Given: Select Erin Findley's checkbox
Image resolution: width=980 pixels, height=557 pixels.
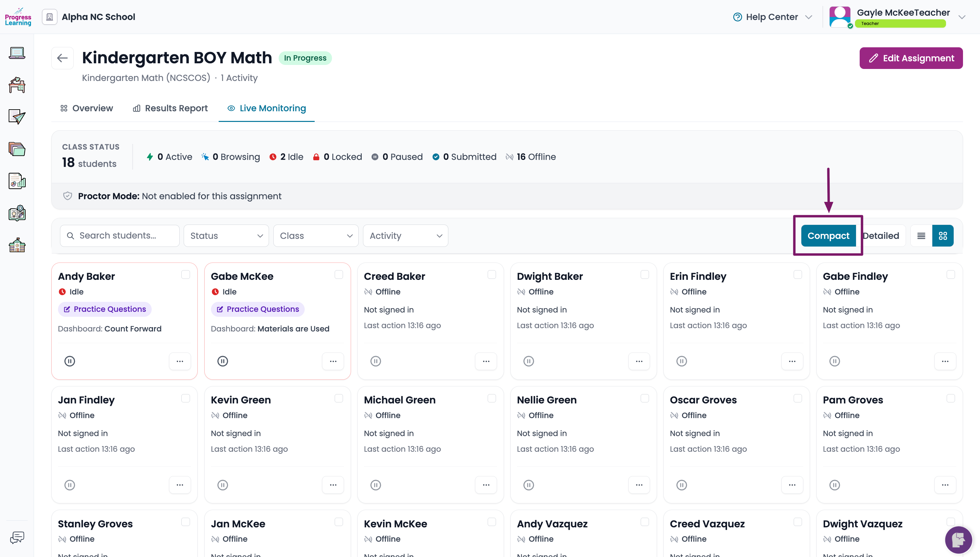Looking at the screenshot, I should (x=798, y=275).
